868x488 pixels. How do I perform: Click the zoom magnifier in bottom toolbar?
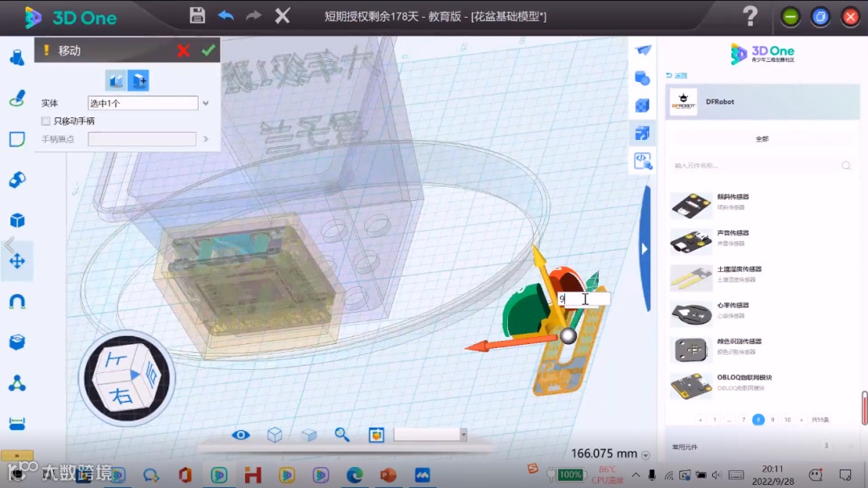point(342,435)
